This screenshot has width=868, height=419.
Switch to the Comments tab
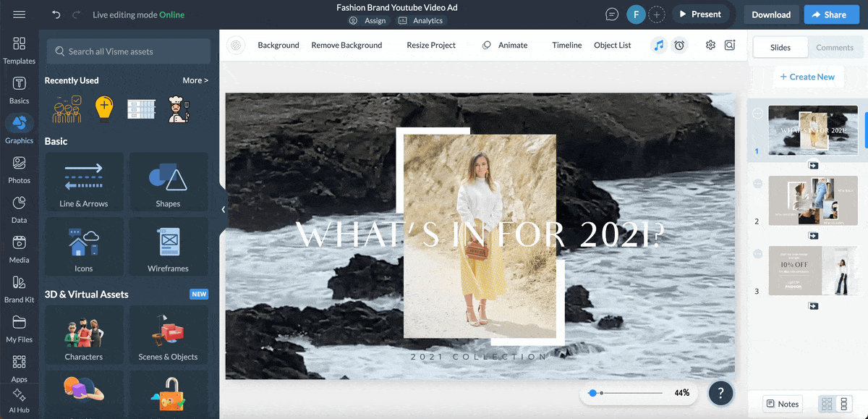[x=835, y=47]
